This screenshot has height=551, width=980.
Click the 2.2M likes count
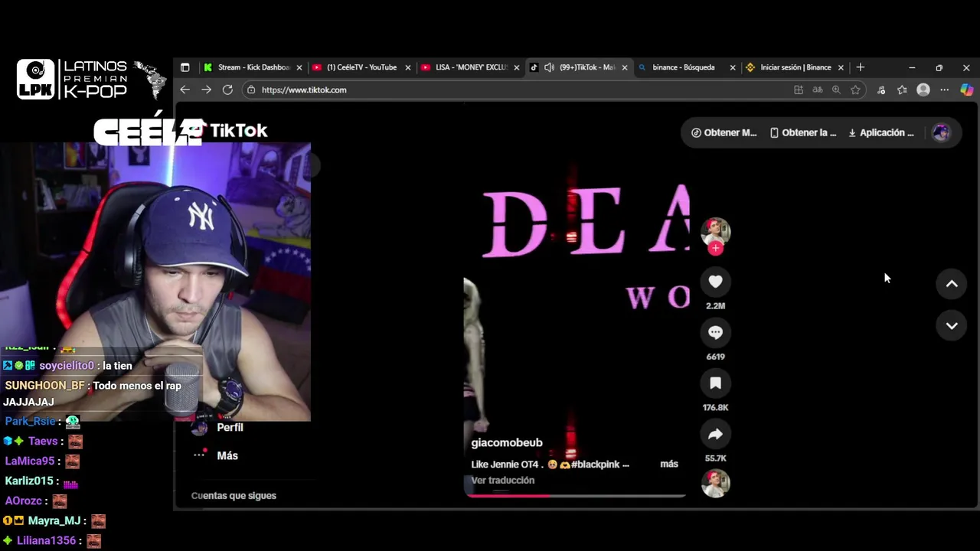[715, 306]
